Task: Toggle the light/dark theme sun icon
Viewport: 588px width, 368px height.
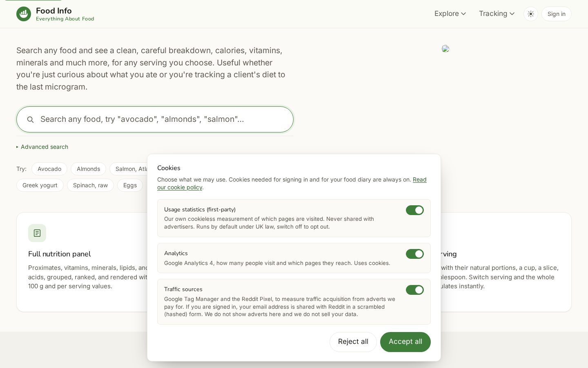Action: coord(531,14)
